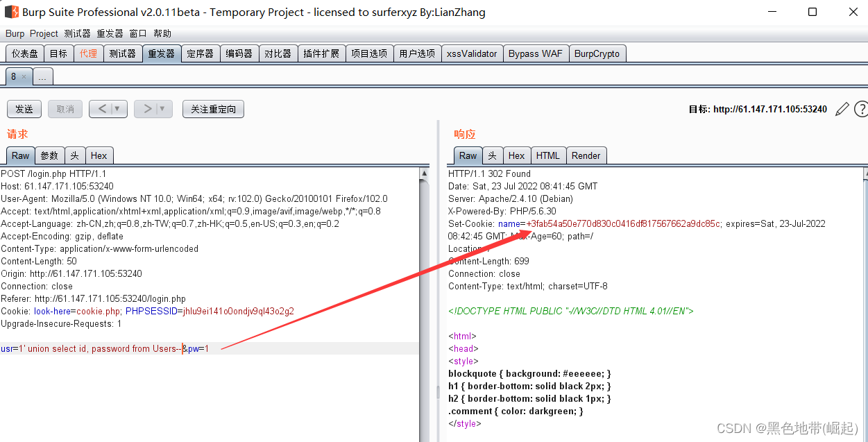Image resolution: width=868 pixels, height=442 pixels.
Task: Click the Set-Cookie name hash value
Action: [x=623, y=223]
